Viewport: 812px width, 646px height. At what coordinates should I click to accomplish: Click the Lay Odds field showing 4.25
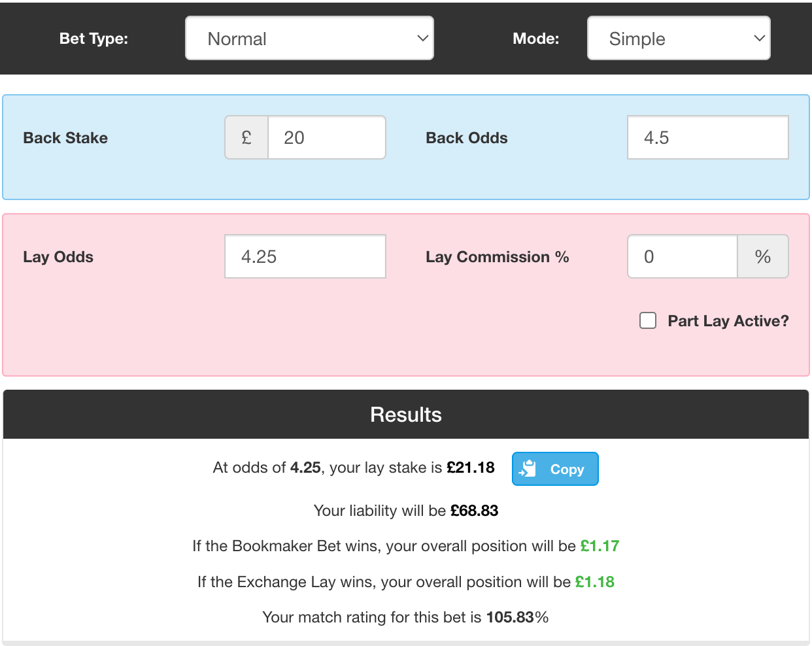click(x=305, y=256)
